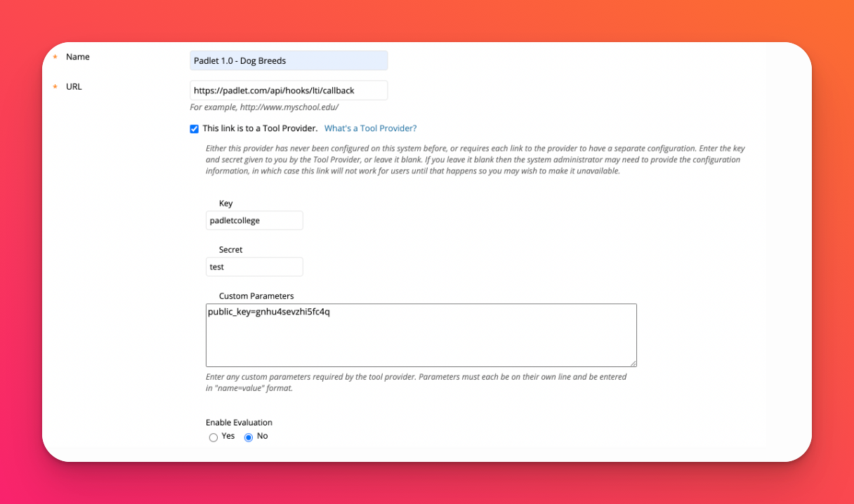Click the 'Enable Evaluation' label
Viewport: 854px width, 504px height.
239,423
